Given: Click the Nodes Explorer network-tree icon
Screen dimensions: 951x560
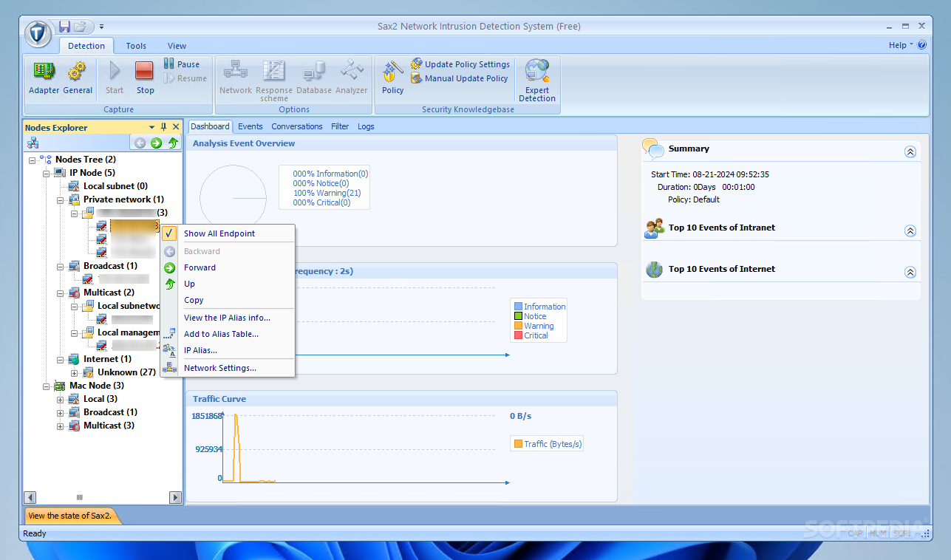Looking at the screenshot, I should [33, 143].
